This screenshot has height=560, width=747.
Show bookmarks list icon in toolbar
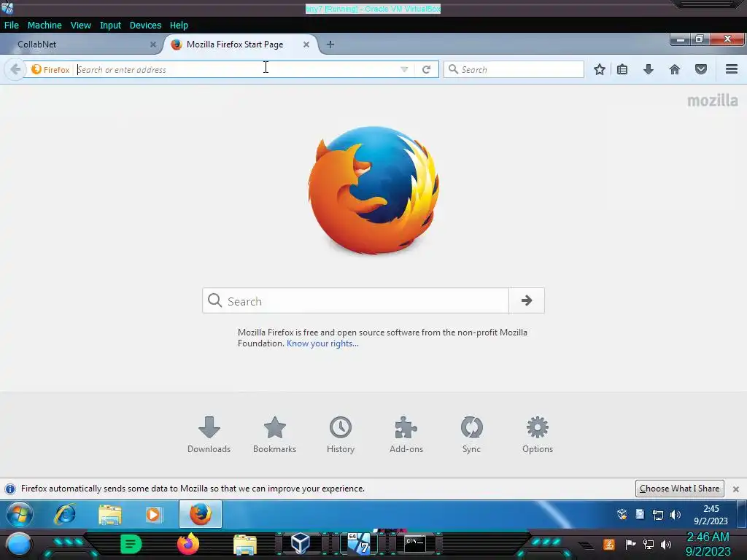click(622, 69)
